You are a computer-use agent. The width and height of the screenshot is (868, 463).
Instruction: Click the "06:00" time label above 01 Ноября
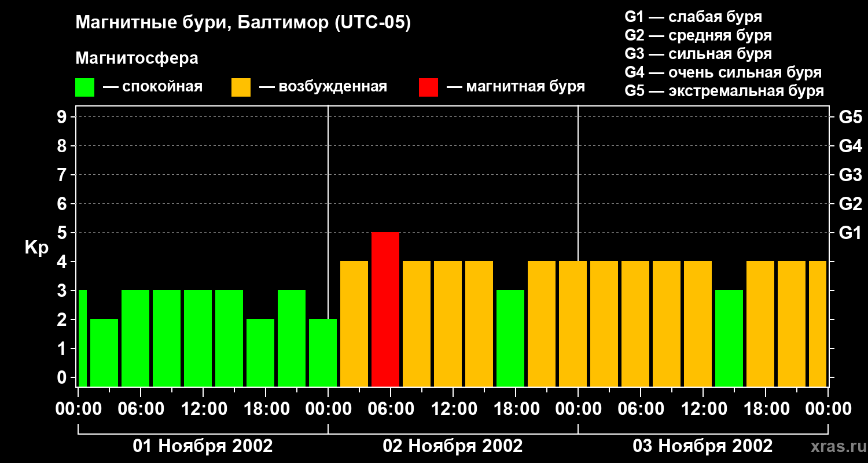point(140,409)
